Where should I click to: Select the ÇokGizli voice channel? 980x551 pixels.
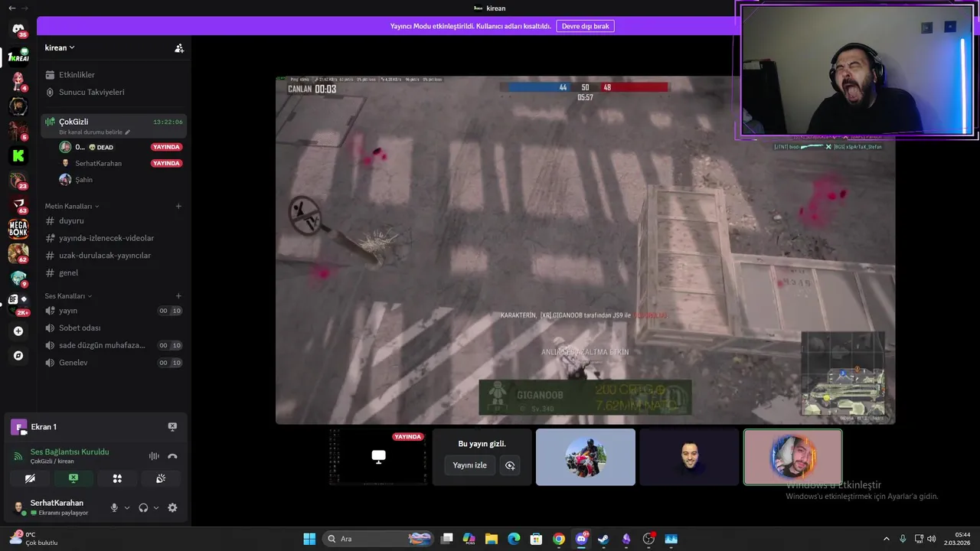pos(113,125)
